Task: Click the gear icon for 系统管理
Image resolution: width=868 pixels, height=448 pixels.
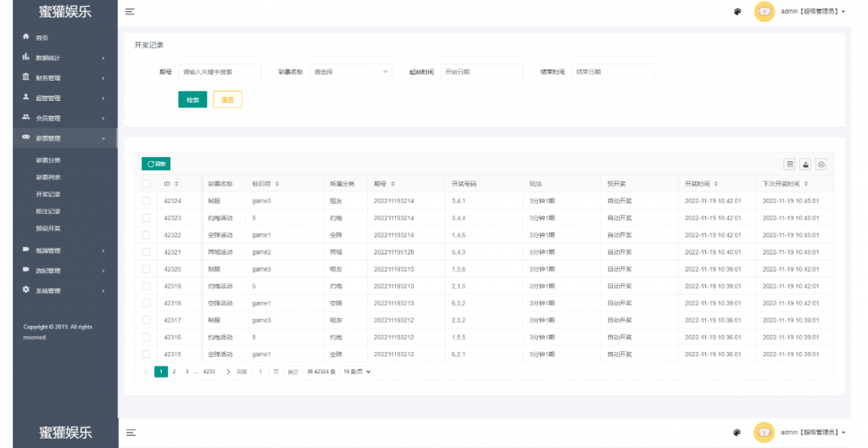Action: [26, 290]
